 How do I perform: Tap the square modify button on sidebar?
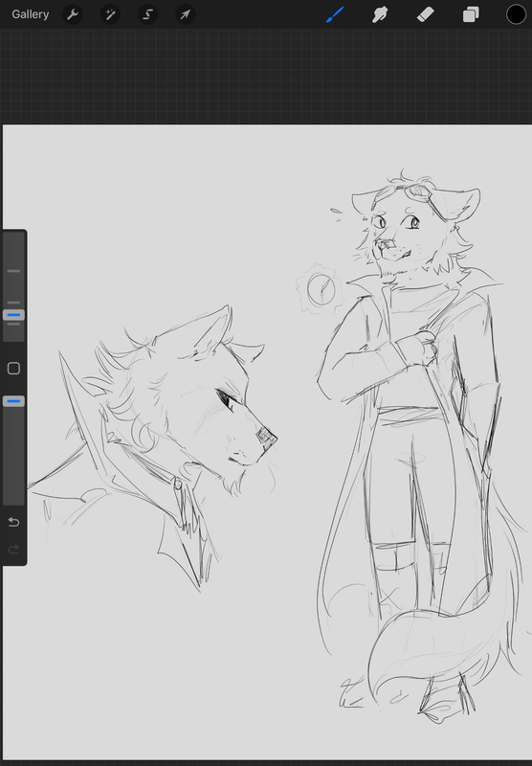[x=13, y=369]
